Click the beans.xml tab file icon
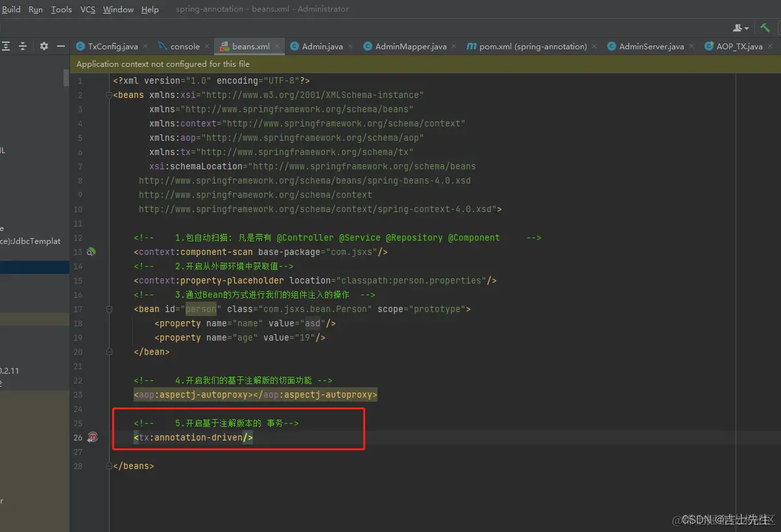The width and height of the screenshot is (781, 532). 224,47
